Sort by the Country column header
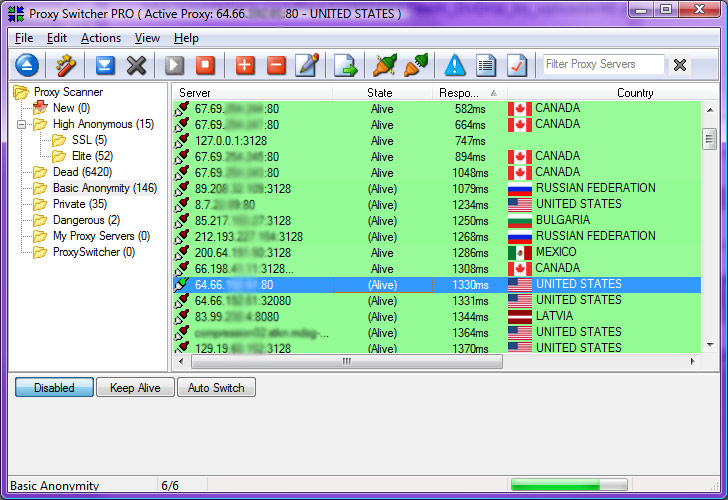Image resolution: width=728 pixels, height=500 pixels. (613, 93)
